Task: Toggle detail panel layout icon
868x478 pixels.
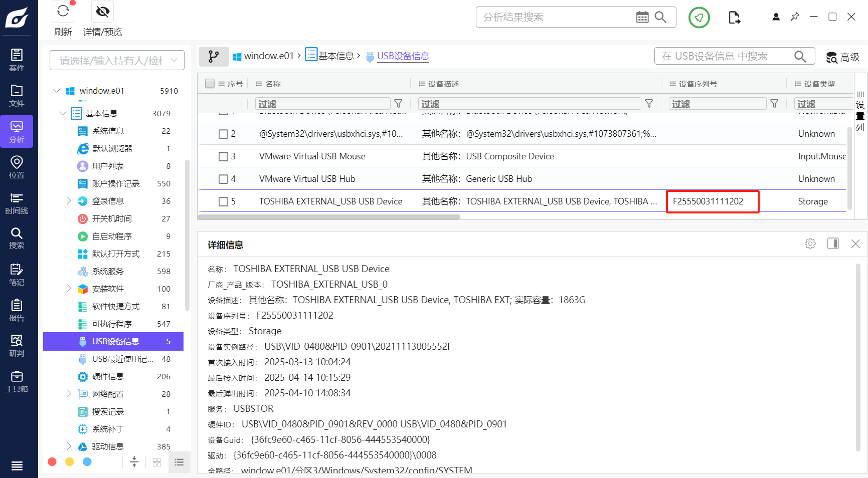Action: click(x=833, y=244)
